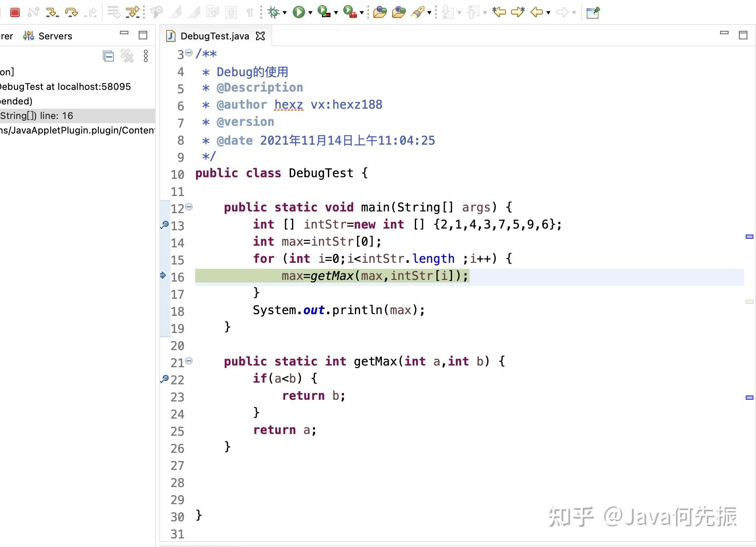Click the Step Into debug icon
Screen dimensions: 756x547
point(52,12)
